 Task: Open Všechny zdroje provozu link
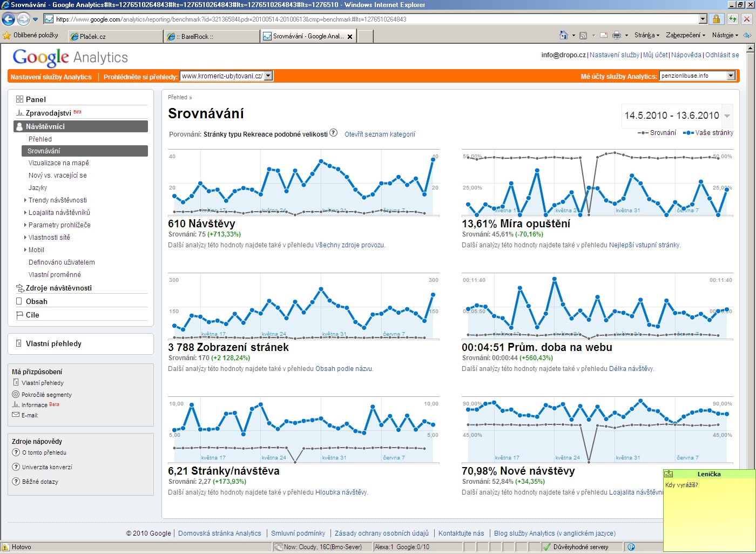click(349, 245)
